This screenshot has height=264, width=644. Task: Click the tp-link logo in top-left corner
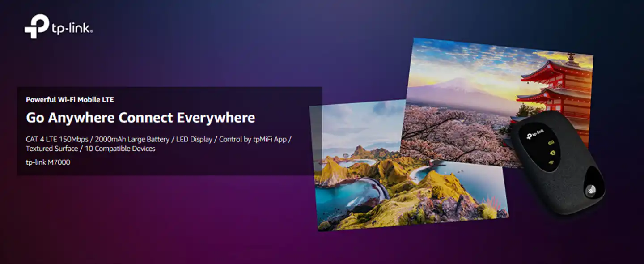pyautogui.click(x=59, y=26)
